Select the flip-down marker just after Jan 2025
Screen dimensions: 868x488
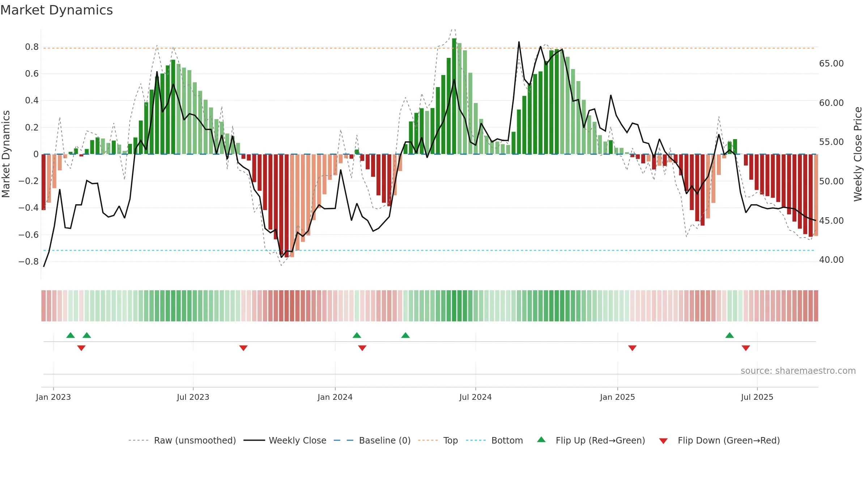tap(632, 348)
